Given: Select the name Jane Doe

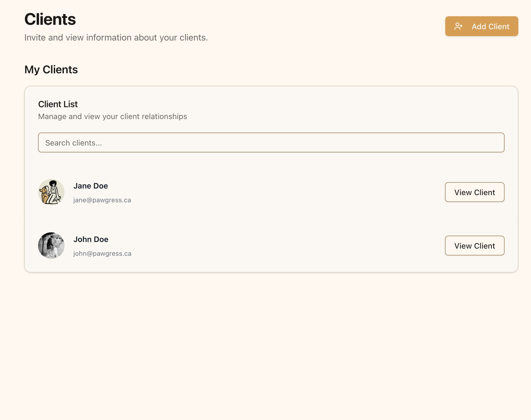Looking at the screenshot, I should [x=90, y=186].
